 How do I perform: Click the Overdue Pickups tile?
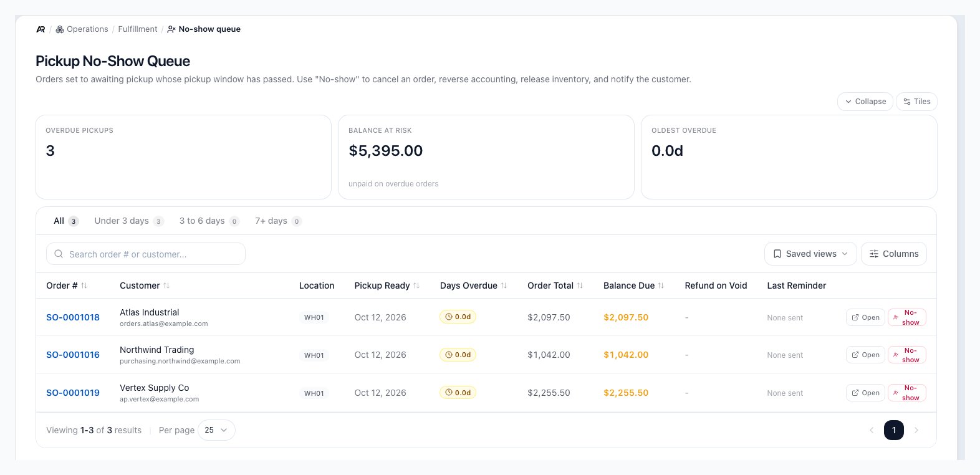(x=183, y=157)
